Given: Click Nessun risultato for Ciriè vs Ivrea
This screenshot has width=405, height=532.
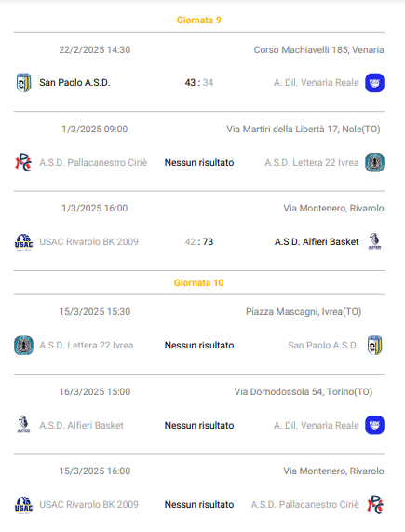Looking at the screenshot, I should (x=199, y=162).
